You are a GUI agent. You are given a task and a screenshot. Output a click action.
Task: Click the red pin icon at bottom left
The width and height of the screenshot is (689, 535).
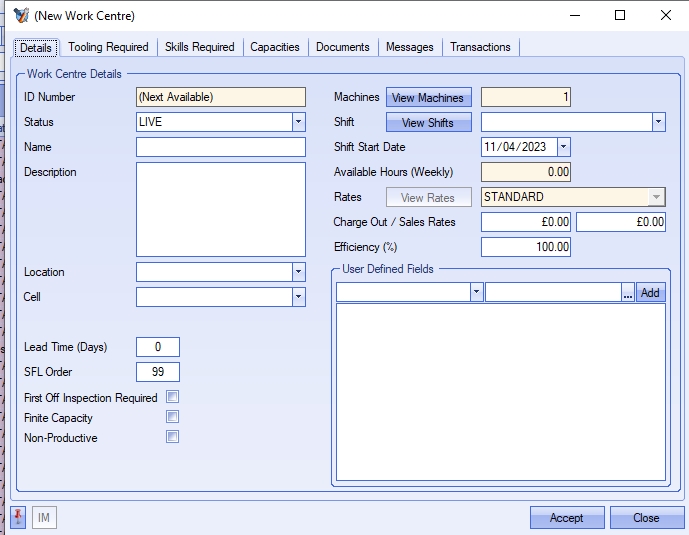[x=18, y=517]
